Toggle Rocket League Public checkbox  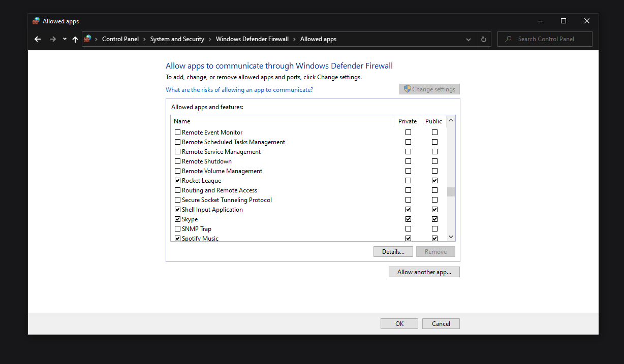[x=434, y=181]
